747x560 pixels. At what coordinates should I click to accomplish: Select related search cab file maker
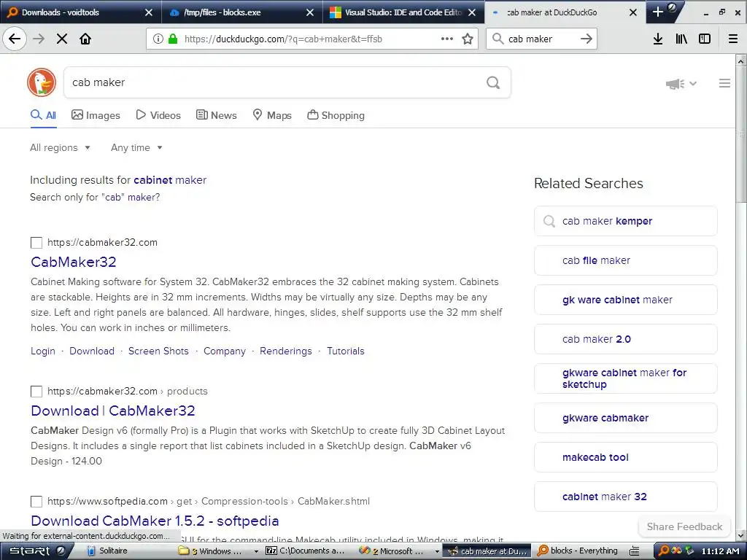click(x=625, y=260)
